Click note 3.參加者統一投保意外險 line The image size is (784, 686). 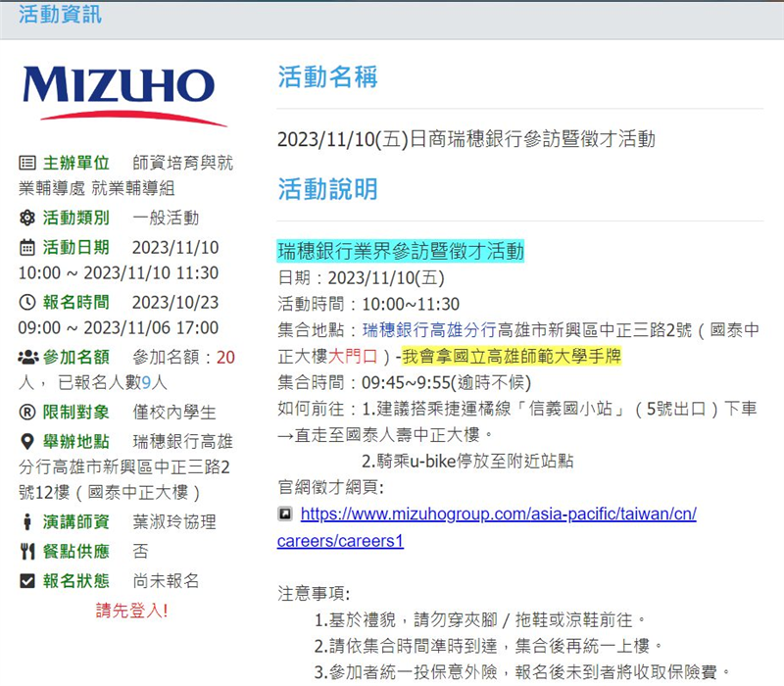pyautogui.click(x=521, y=672)
